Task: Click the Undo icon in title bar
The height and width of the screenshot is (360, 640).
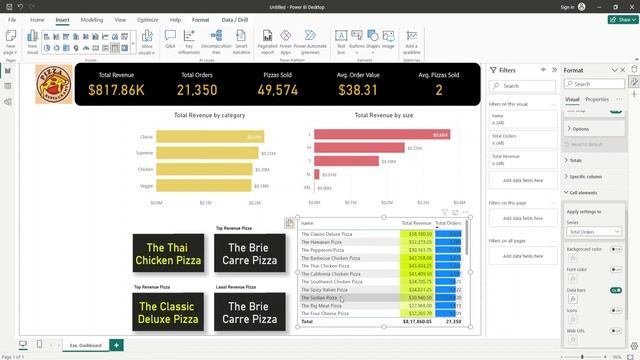Action: coord(20,7)
